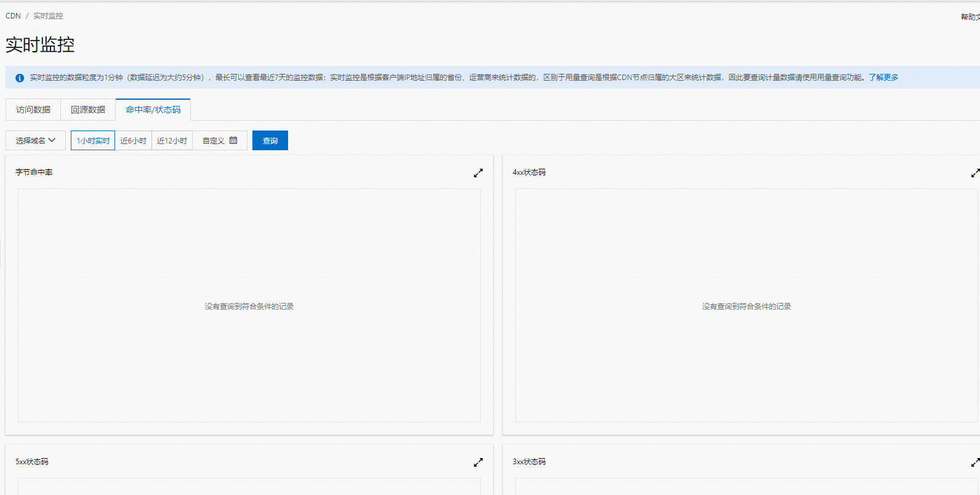Open the 帮助 link at top right
The image size is (980, 495).
(x=970, y=17)
